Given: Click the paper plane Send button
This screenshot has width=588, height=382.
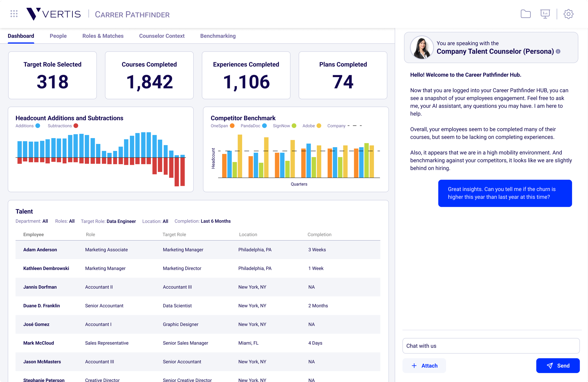Looking at the screenshot, I should (x=558, y=366).
